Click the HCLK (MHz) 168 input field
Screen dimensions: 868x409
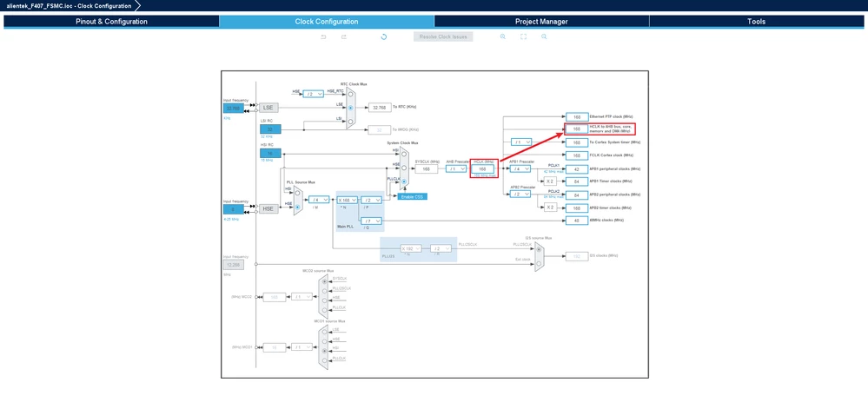(x=483, y=168)
